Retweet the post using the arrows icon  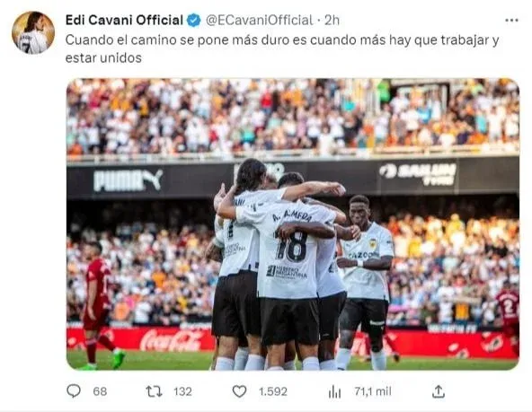[x=154, y=391]
